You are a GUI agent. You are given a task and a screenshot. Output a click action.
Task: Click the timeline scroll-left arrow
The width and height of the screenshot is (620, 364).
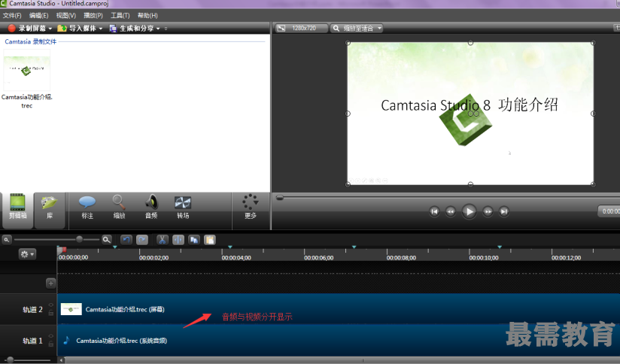pos(61,360)
